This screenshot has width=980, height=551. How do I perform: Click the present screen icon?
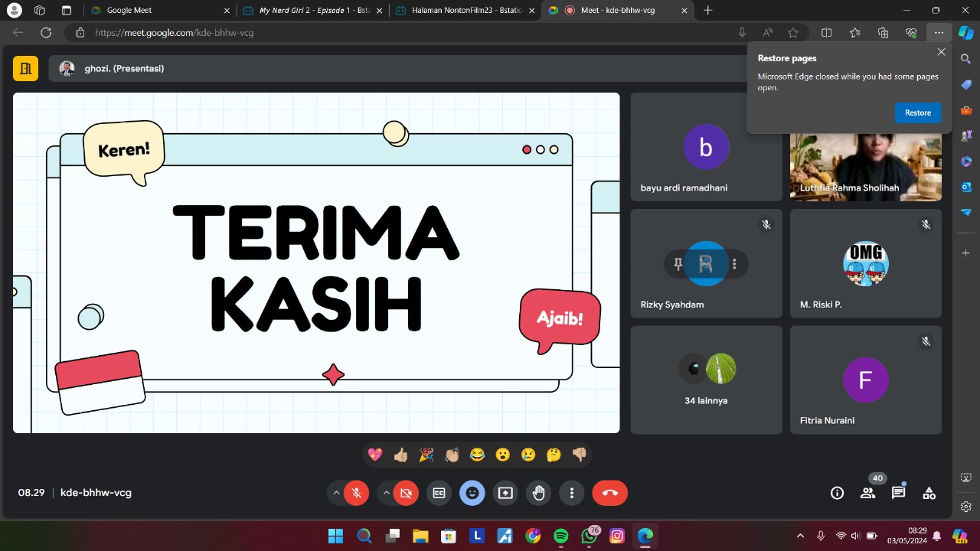tap(505, 493)
